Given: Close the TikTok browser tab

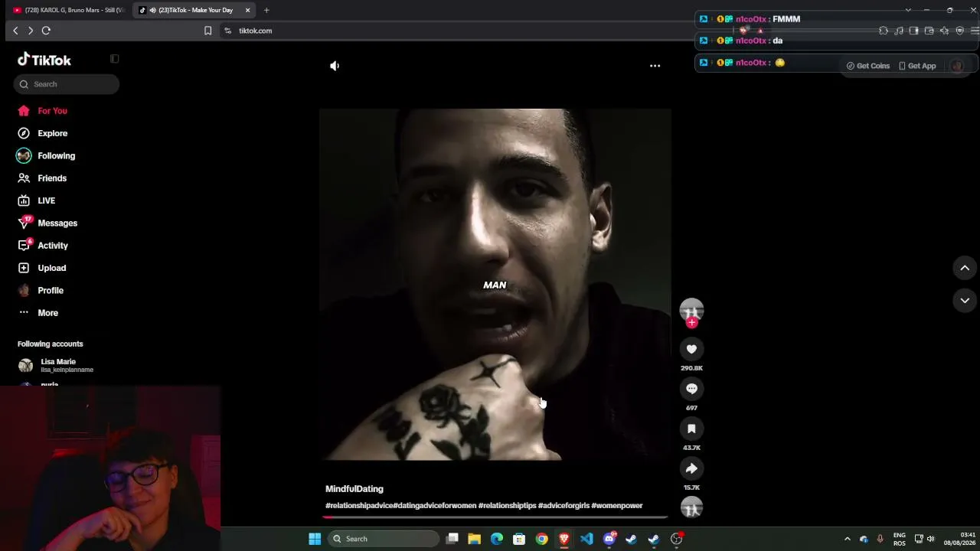Looking at the screenshot, I should (247, 10).
